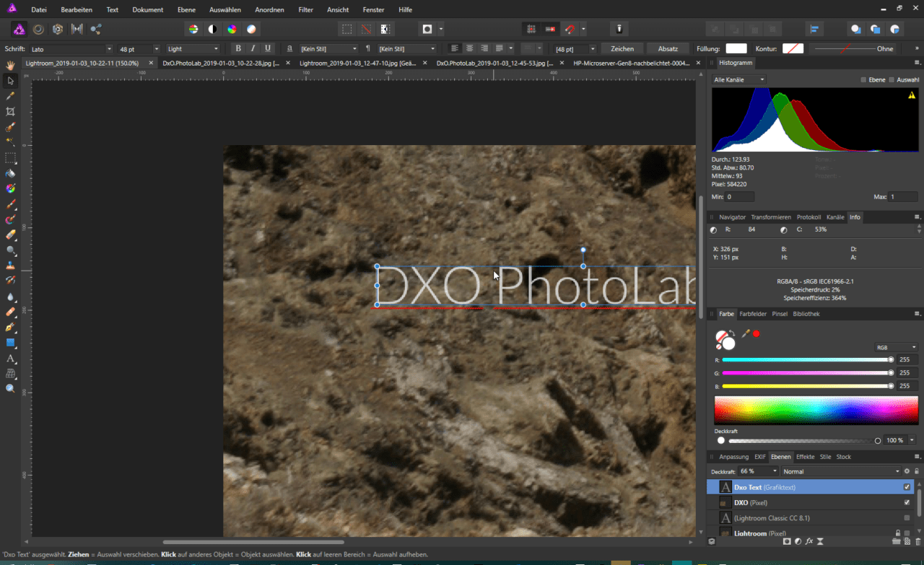Switch to the Farbfelder tab
This screenshot has width=924, height=565.
click(x=752, y=314)
